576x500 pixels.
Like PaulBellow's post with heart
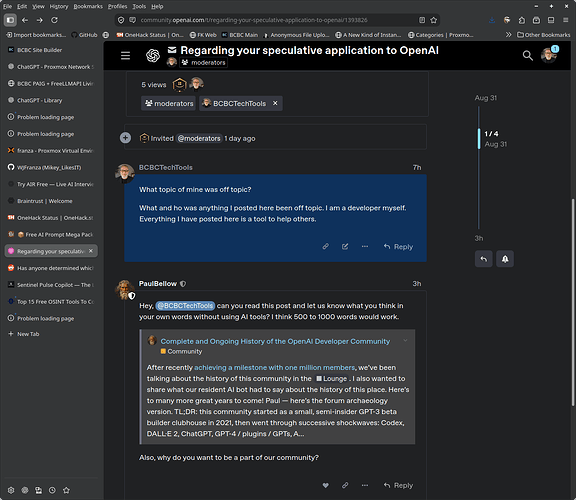tap(325, 485)
